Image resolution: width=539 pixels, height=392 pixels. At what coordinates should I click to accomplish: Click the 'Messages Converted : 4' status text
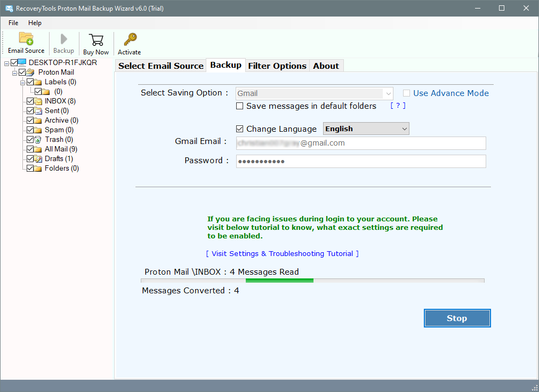(x=190, y=291)
